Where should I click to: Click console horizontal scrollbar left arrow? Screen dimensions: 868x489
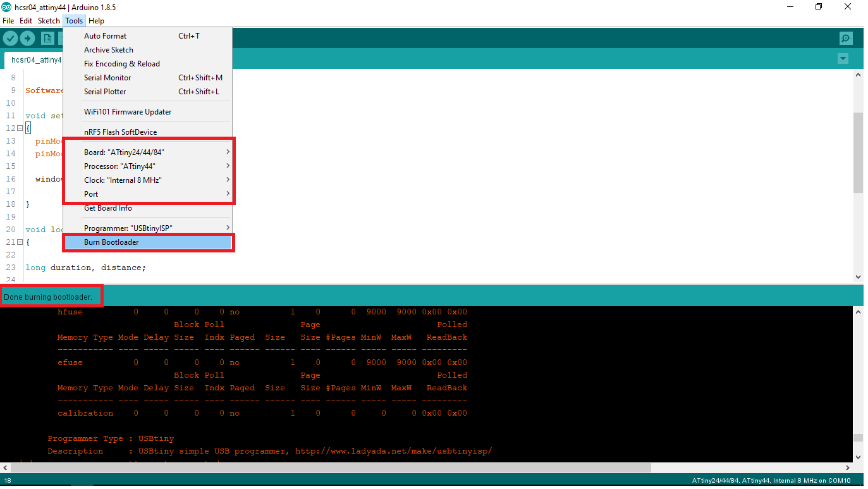coord(4,467)
